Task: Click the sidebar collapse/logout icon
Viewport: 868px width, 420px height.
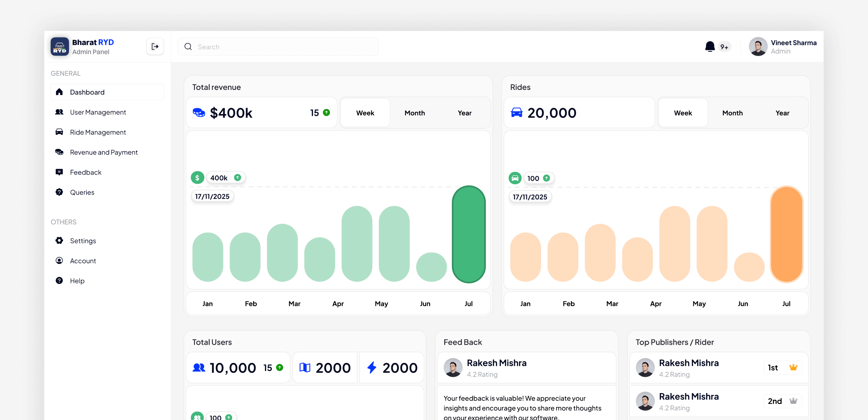Action: [155, 47]
